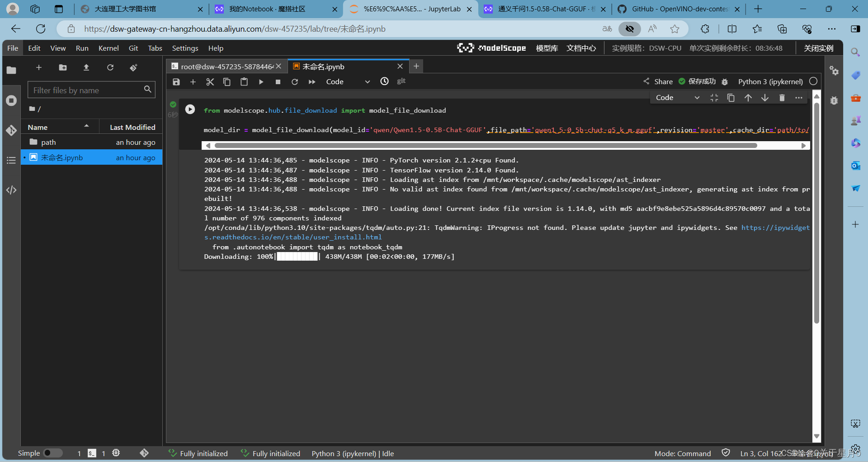Create a new launcher with plus icon
Image resolution: width=868 pixels, height=462 pixels.
39,67
